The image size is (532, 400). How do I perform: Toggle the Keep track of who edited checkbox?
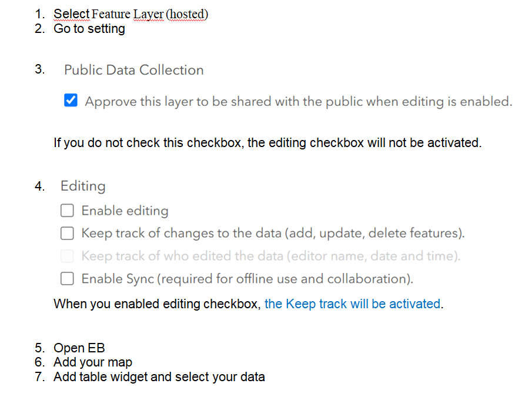[x=66, y=256]
